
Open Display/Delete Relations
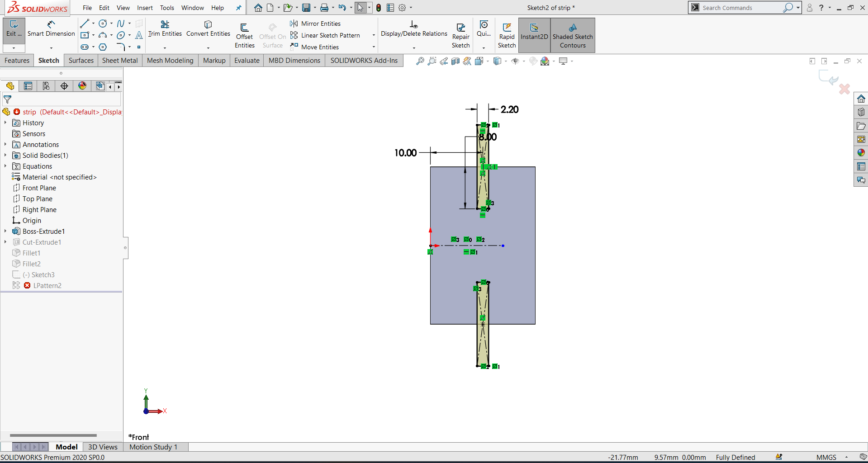click(414, 28)
